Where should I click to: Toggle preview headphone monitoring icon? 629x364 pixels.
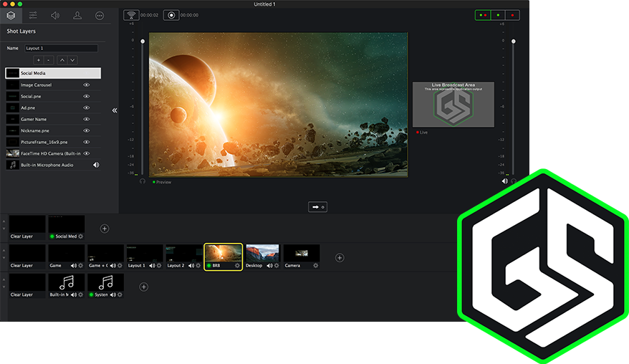tap(143, 181)
